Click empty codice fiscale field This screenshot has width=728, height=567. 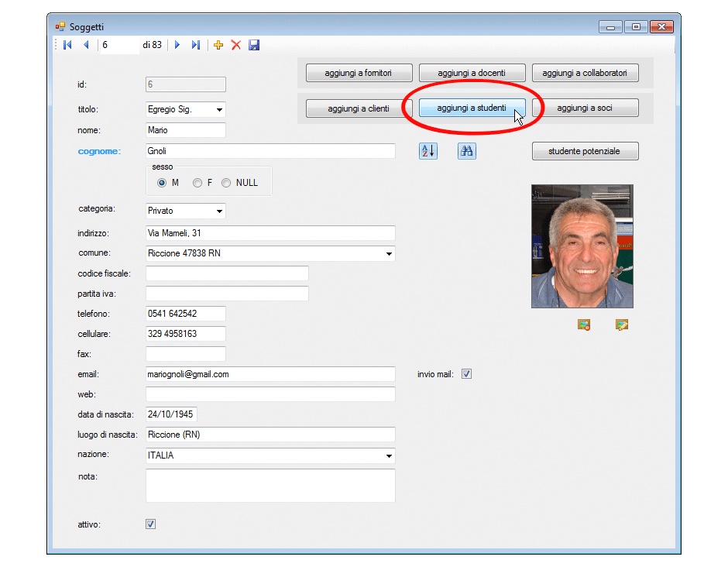[227, 273]
